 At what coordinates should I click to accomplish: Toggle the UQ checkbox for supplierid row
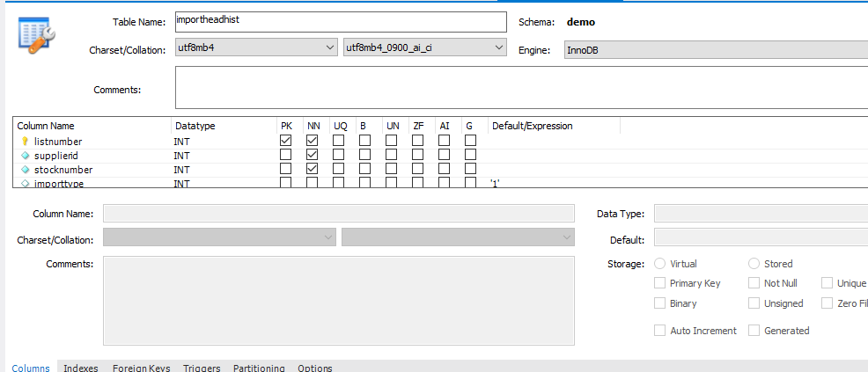click(x=338, y=155)
